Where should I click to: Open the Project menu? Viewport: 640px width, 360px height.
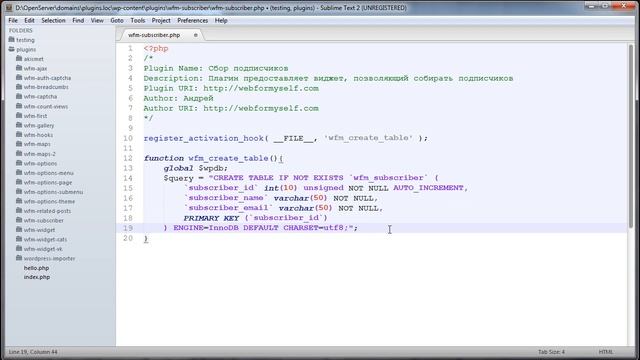tap(161, 20)
